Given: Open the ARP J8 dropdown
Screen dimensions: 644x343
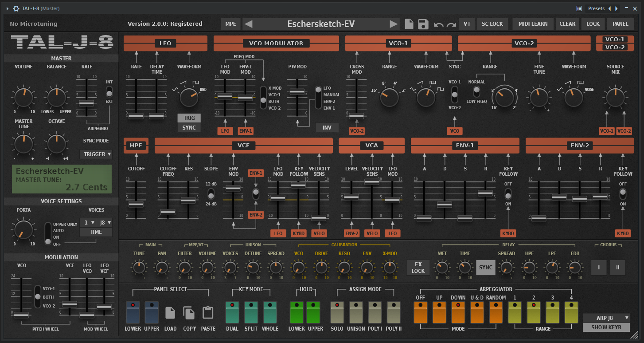Looking at the screenshot, I should click(606, 318).
